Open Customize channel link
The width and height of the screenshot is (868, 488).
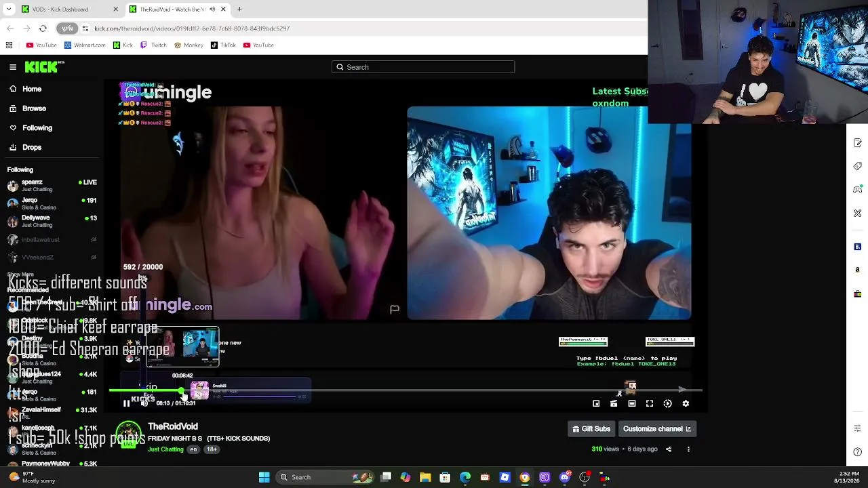point(656,428)
